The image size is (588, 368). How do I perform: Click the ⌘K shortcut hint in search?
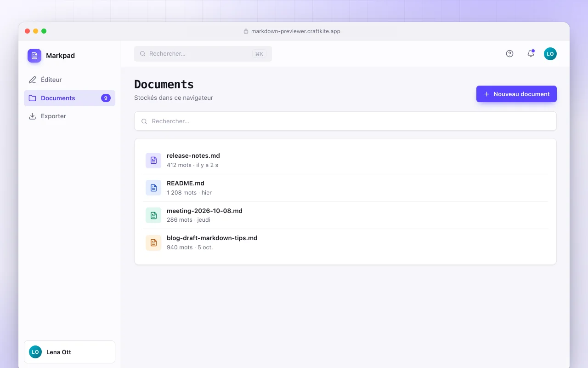tap(259, 54)
